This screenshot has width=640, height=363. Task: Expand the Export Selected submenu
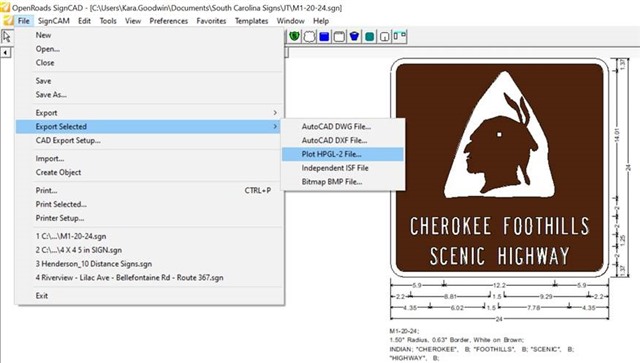pos(149,127)
